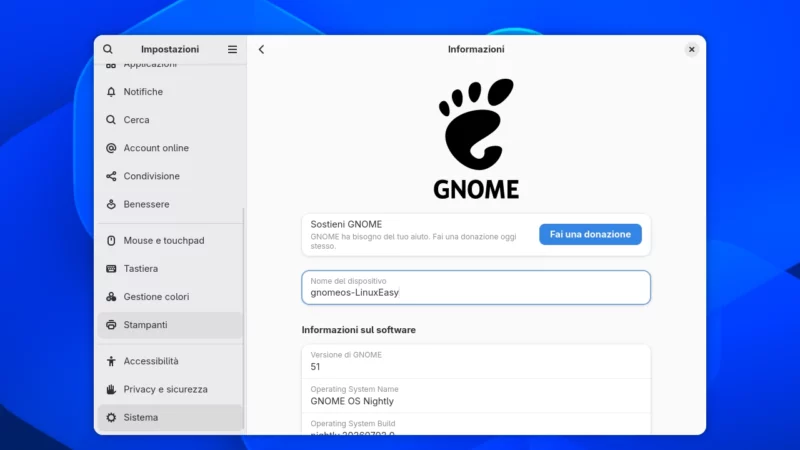This screenshot has height=450, width=800.
Task: Select Account online in sidebar
Action: point(169,148)
